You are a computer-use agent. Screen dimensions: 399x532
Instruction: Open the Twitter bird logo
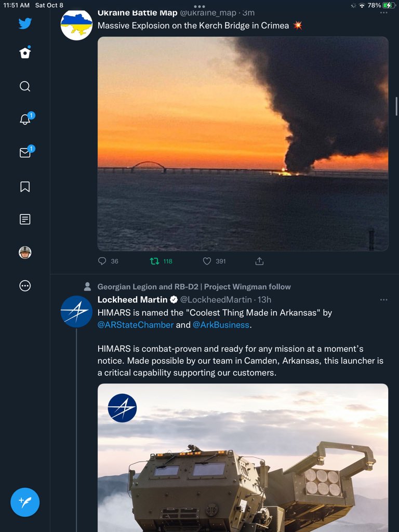coord(25,23)
